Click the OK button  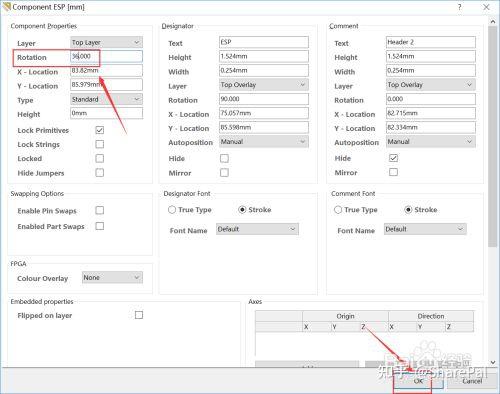click(418, 381)
